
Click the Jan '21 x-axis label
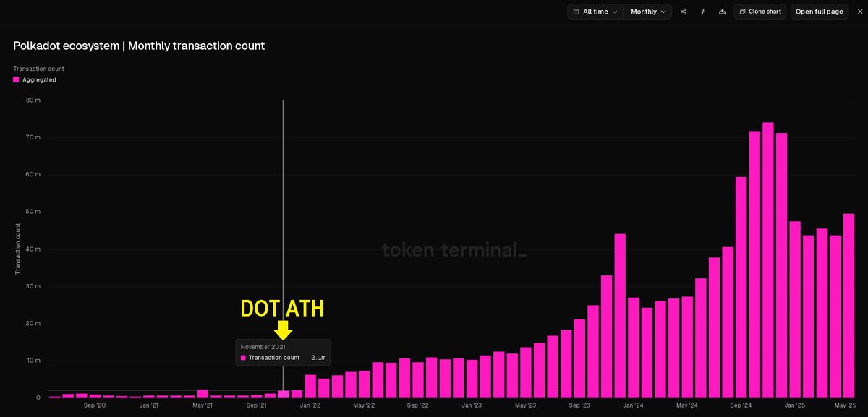pos(149,405)
